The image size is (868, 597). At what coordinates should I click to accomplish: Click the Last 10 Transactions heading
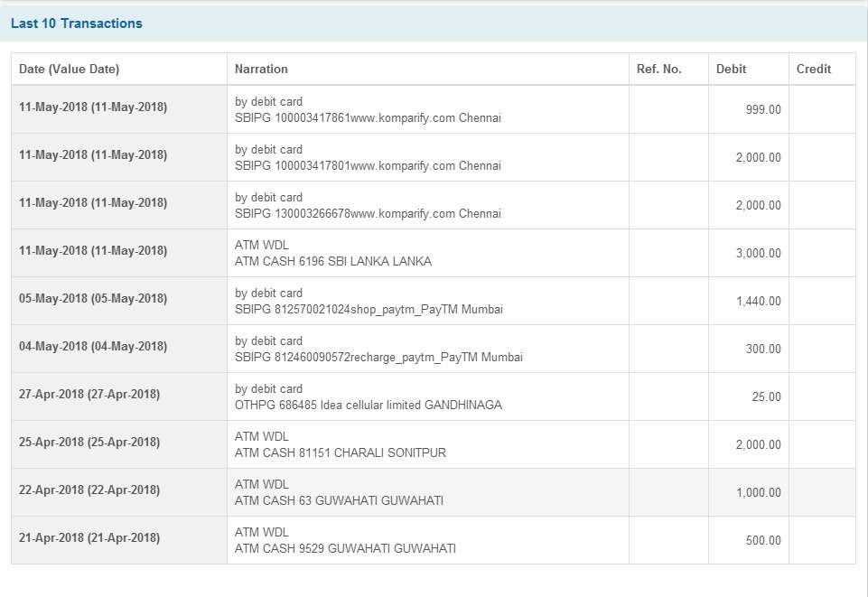(79, 23)
